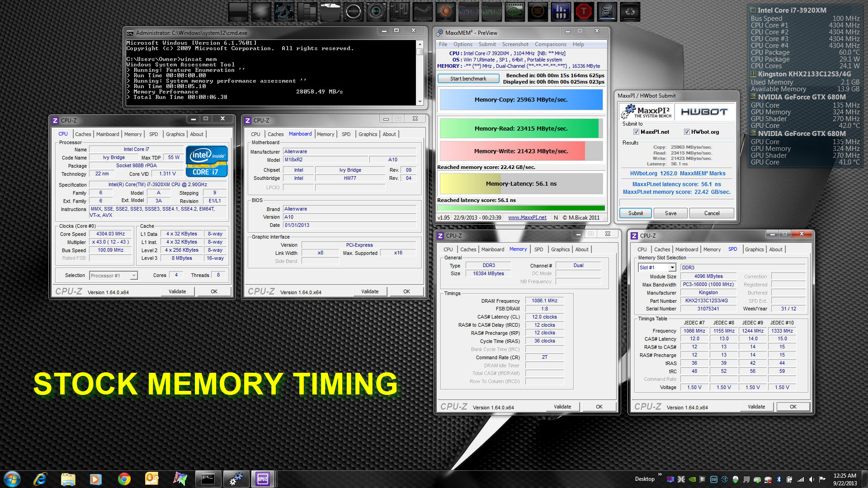Open HWiNFO blue bars dock icon
Viewport: 868px width, 488px height.
(x=561, y=11)
